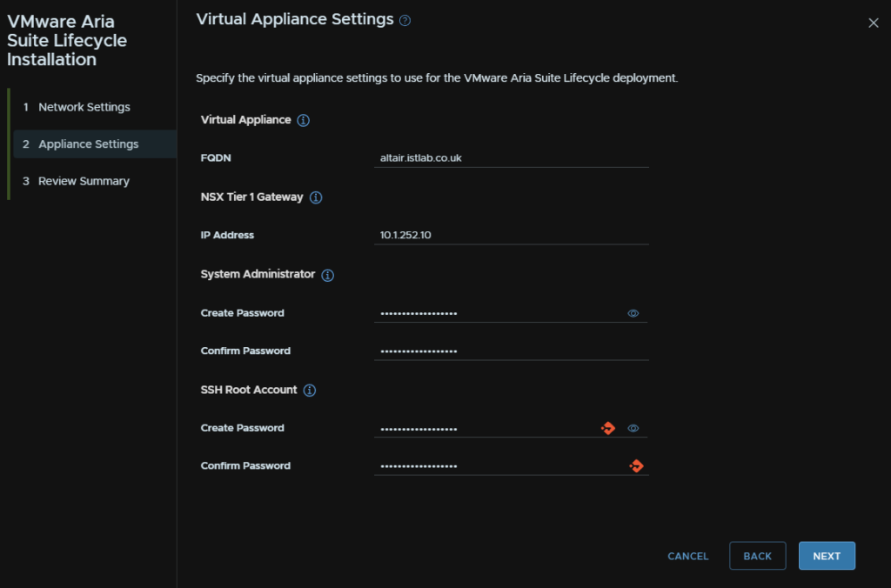Screen dimensions: 891x588
Task: Close the installation dialog with X
Action: click(x=874, y=23)
